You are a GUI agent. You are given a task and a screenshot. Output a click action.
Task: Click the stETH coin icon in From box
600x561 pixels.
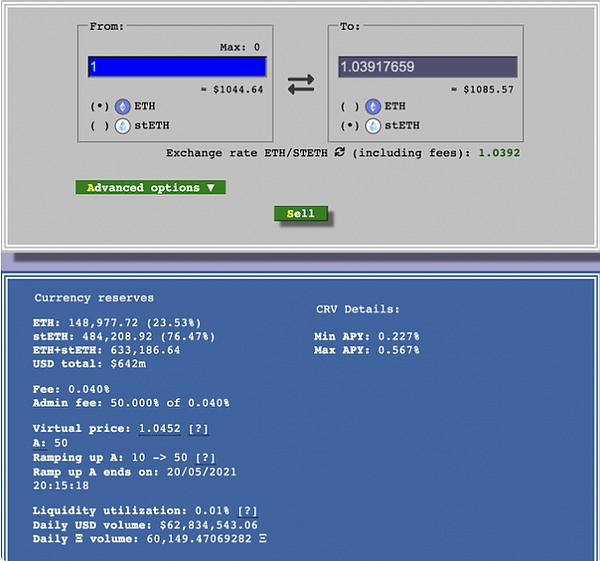click(x=123, y=126)
